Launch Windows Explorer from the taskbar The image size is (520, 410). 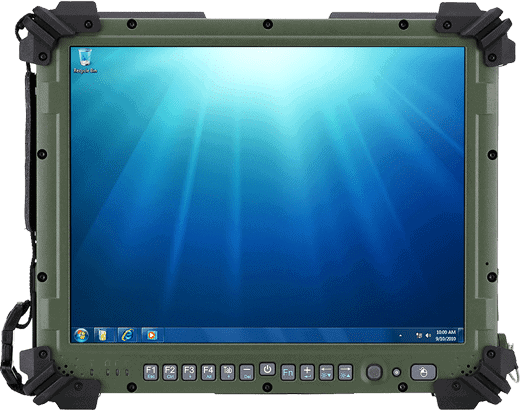(x=103, y=335)
